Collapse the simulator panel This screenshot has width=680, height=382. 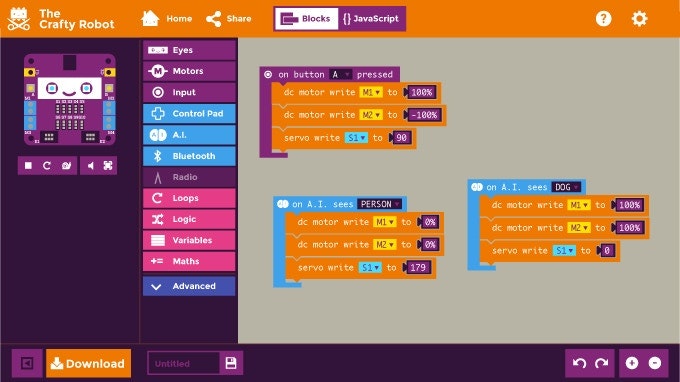point(27,363)
